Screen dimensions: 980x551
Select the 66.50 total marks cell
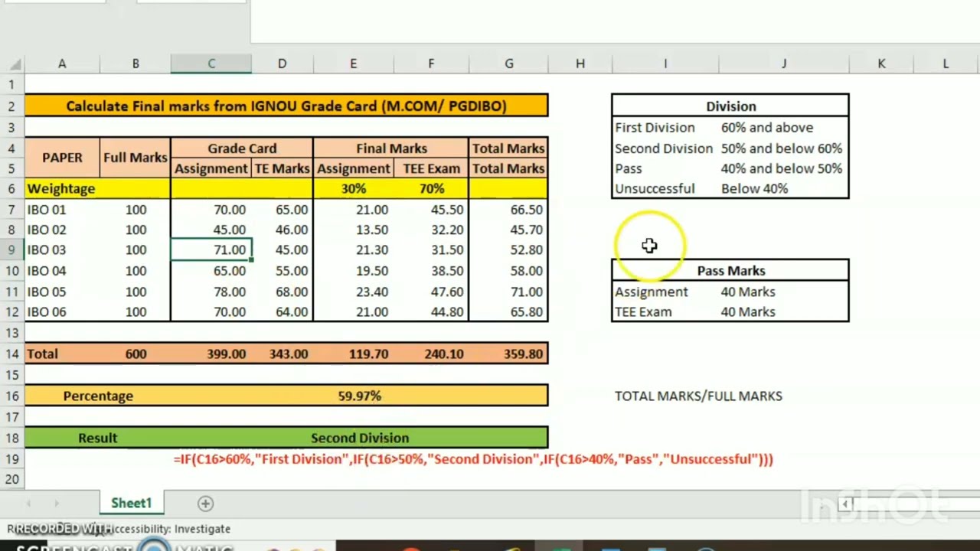point(509,210)
